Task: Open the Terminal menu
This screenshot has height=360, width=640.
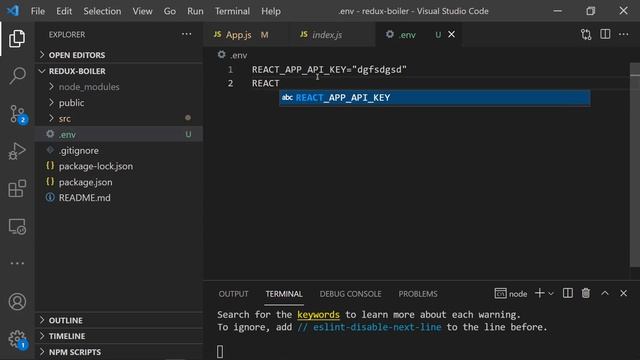Action: click(x=232, y=11)
